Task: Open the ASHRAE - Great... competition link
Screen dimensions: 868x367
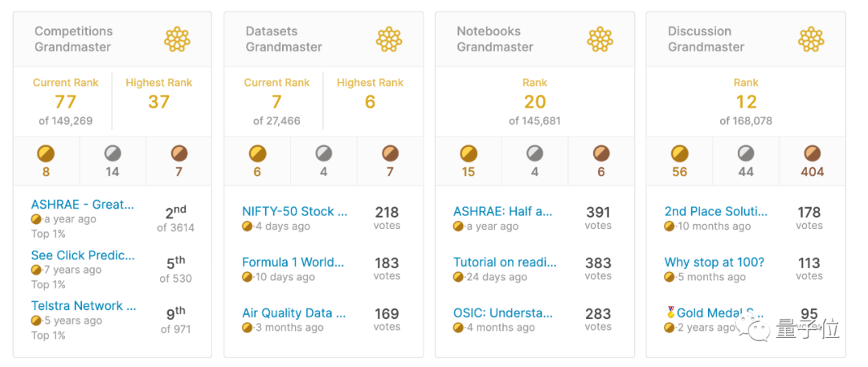Action: 82,205
